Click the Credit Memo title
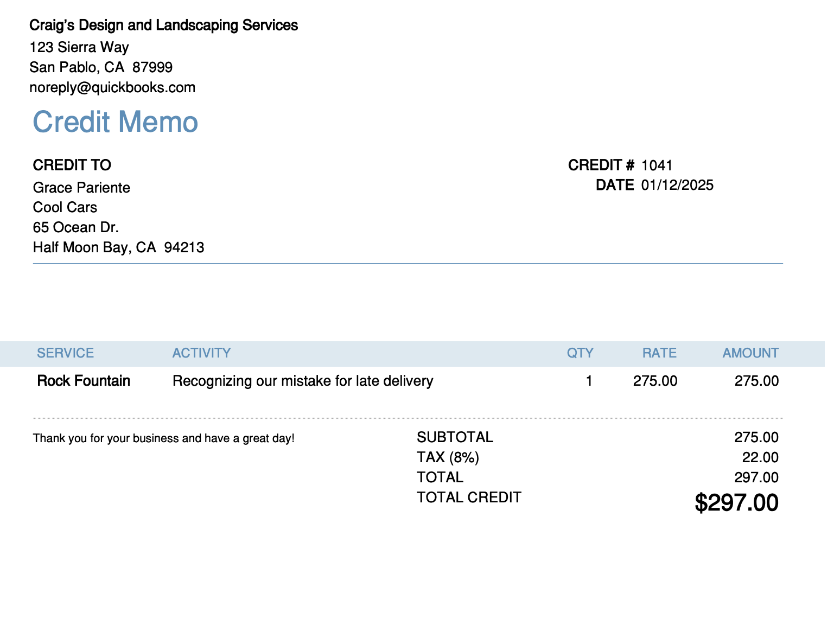Viewport: 840px width, 638px height. [x=115, y=122]
